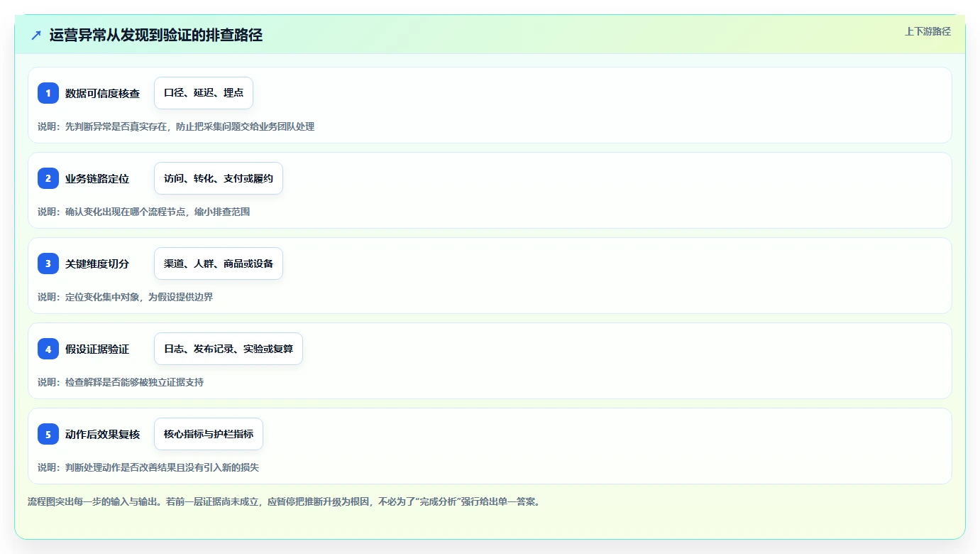
Task: Click the note starting 判断处理动作是否改善结果
Action: point(148,467)
